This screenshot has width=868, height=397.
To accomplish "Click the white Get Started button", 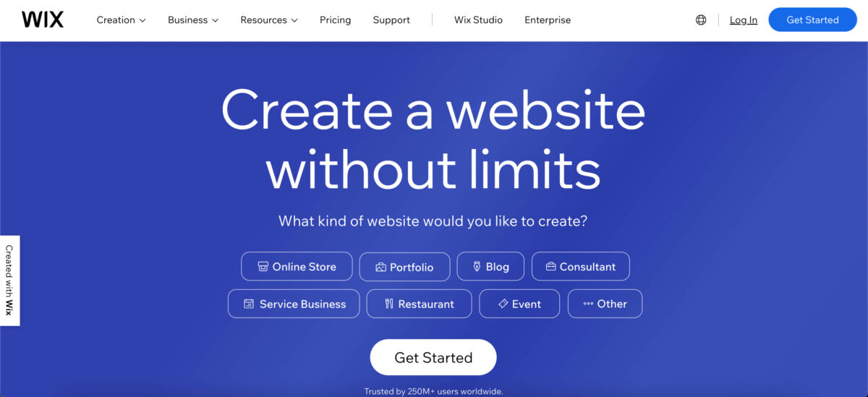I will click(433, 357).
